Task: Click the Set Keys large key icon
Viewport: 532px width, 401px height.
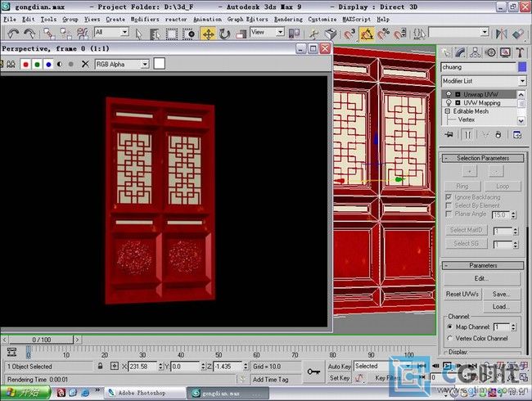Action: pyautogui.click(x=313, y=372)
